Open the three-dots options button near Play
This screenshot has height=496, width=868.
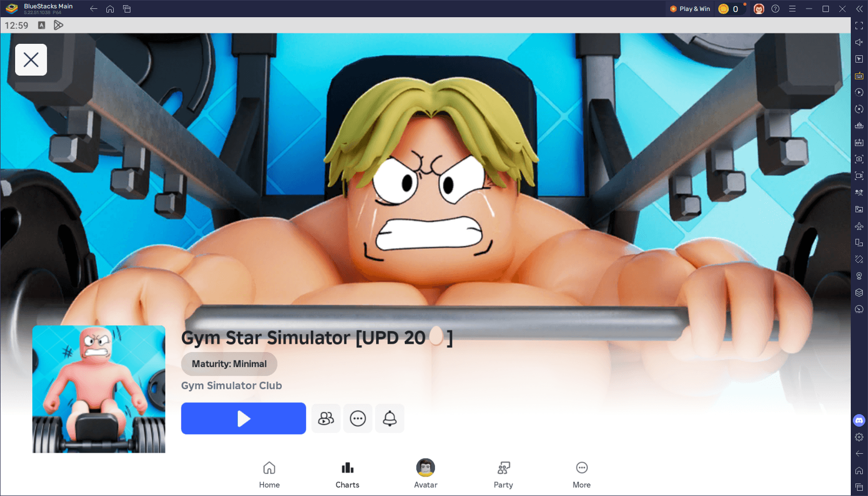click(358, 418)
